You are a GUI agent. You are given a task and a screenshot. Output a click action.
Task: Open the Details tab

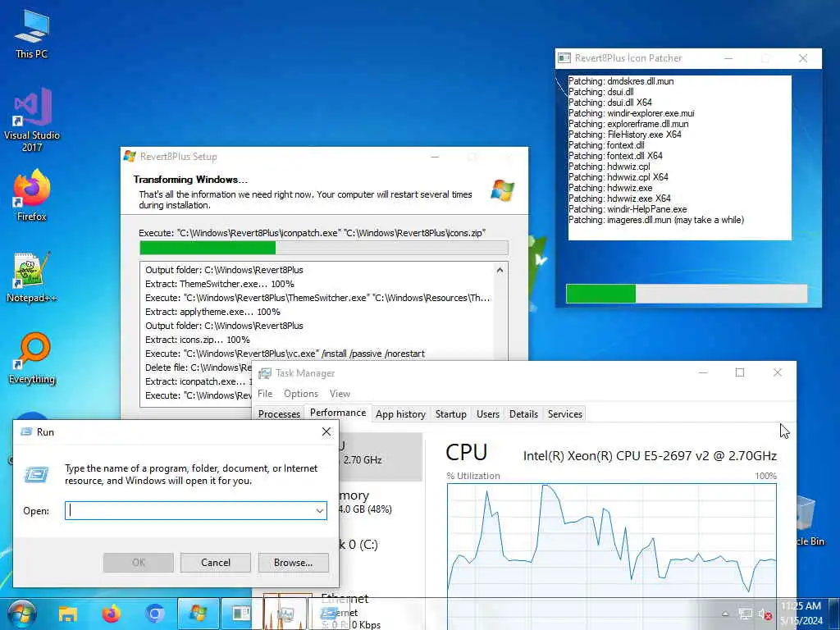[x=523, y=414]
